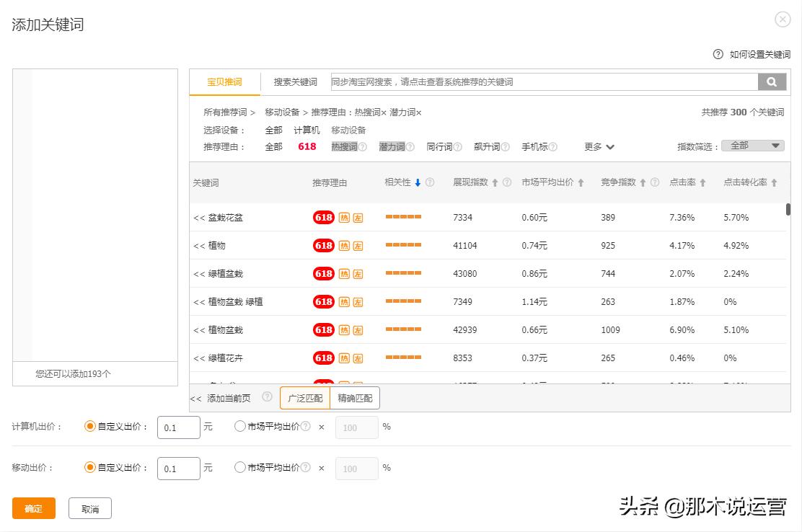802x532 pixels.
Task: Add keyword << 绿植花卉
Action: click(218, 358)
